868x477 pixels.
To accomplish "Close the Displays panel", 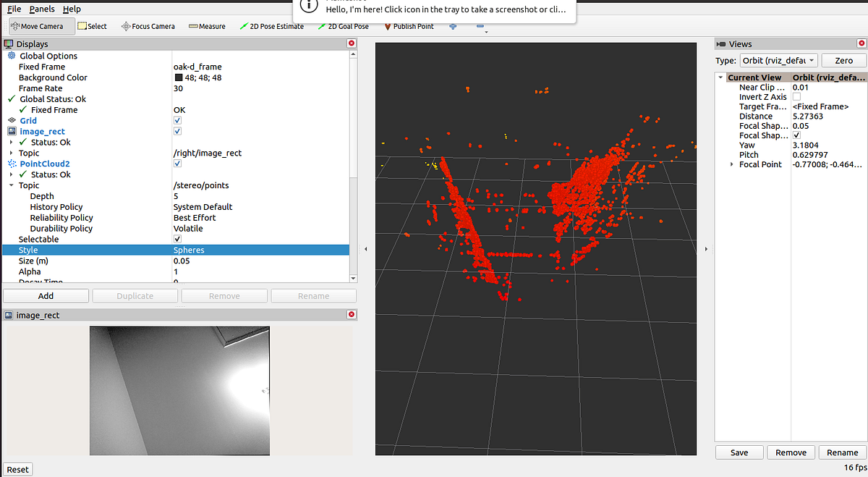I will (x=352, y=43).
